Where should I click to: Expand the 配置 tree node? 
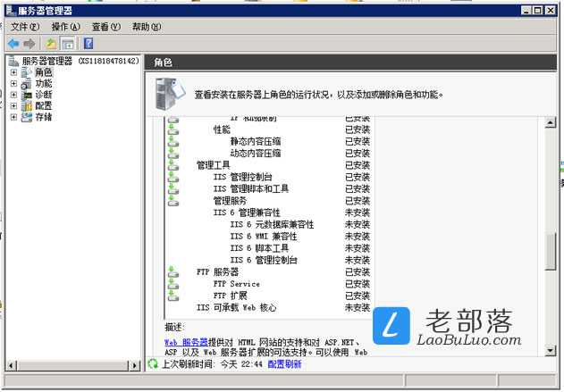pos(13,106)
